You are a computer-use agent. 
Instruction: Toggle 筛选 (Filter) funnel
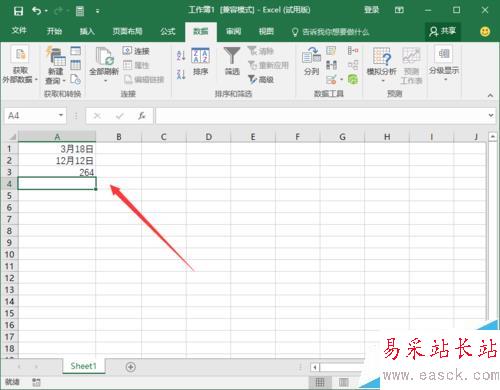(x=232, y=61)
